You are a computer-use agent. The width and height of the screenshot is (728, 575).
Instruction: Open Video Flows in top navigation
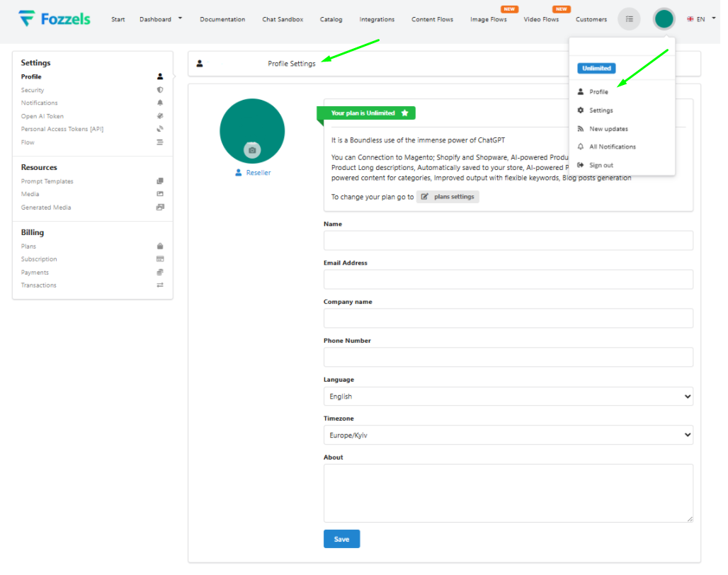tap(541, 20)
